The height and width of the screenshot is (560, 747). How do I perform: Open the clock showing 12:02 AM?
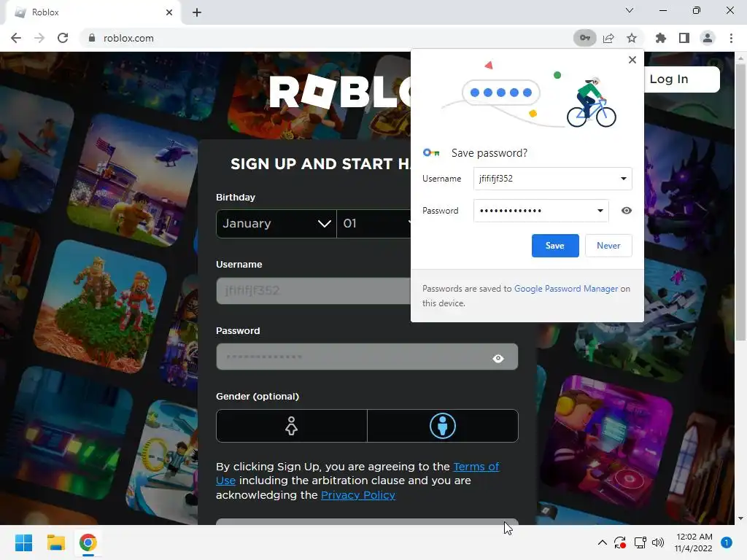(x=693, y=542)
